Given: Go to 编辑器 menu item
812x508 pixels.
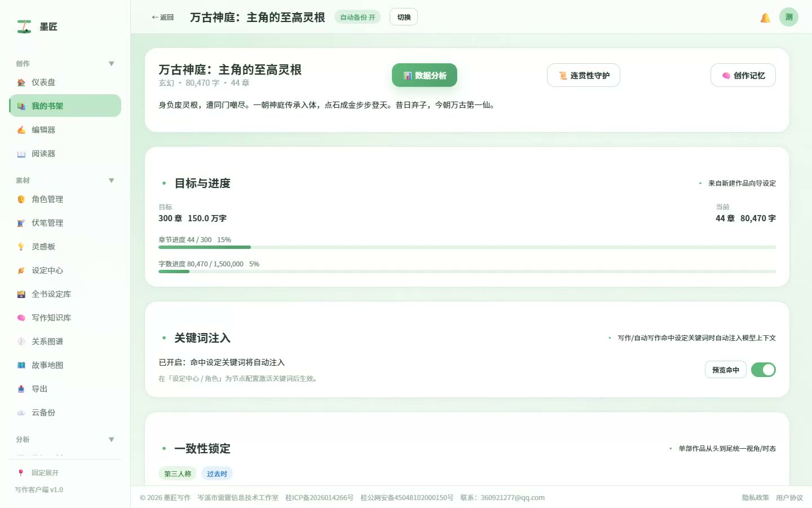Looking at the screenshot, I should tap(65, 130).
